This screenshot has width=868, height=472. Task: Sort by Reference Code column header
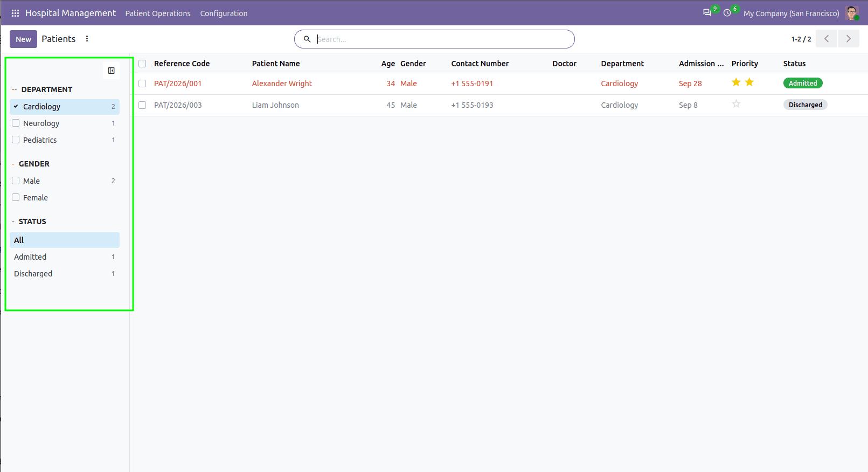pos(182,64)
